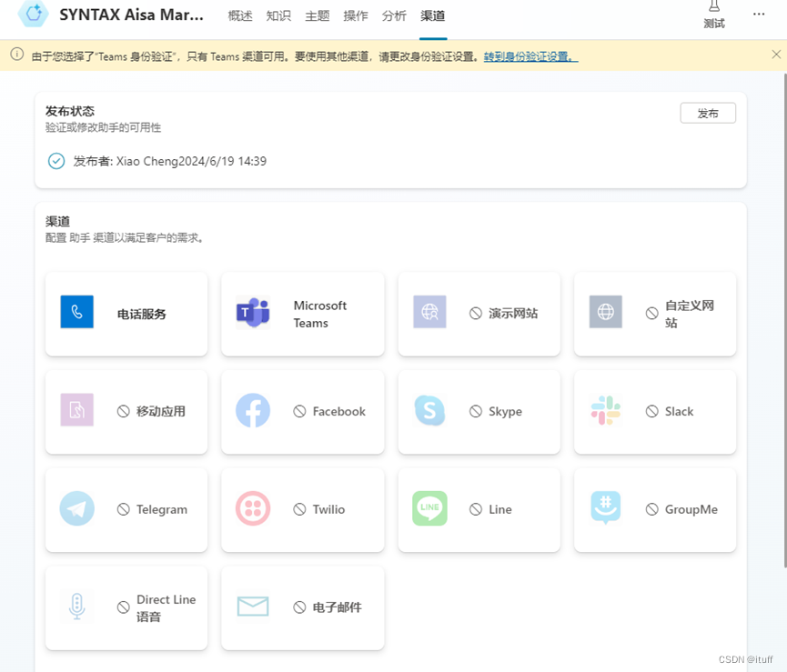Viewport: 787px width, 672px height.
Task: Click the Line channel name
Action: pos(500,509)
